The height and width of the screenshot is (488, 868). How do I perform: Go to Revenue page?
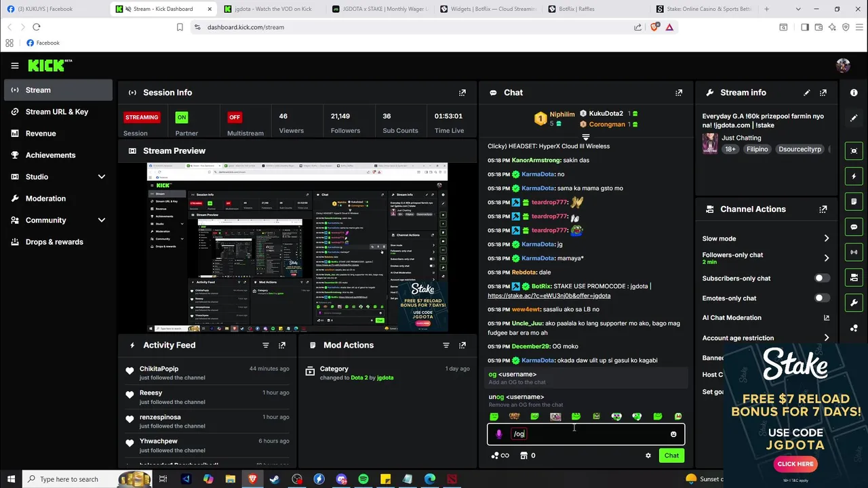(58, 134)
